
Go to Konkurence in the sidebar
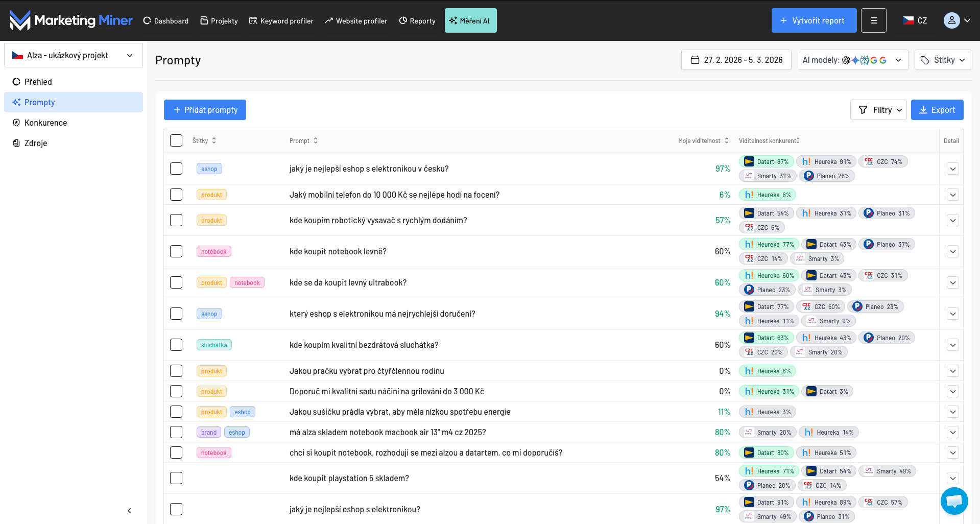point(45,123)
